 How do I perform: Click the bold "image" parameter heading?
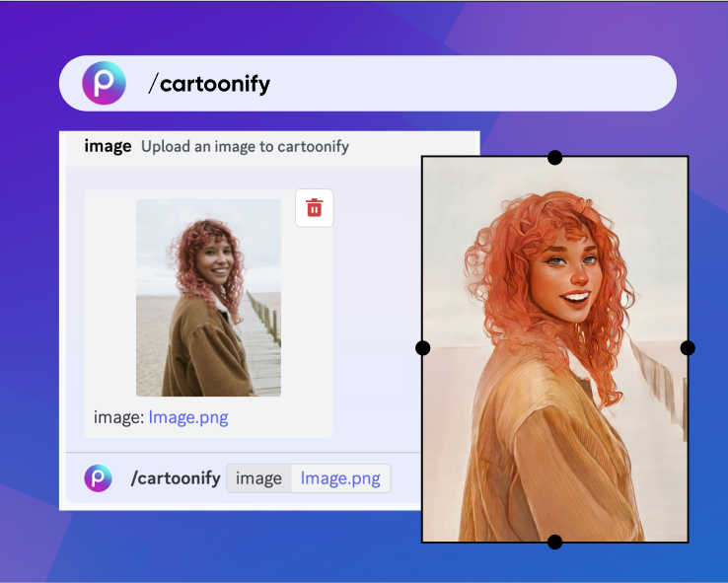[108, 146]
